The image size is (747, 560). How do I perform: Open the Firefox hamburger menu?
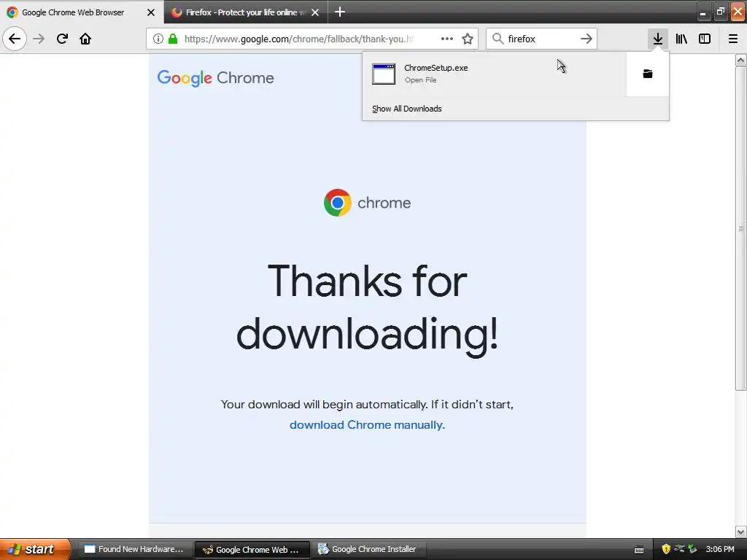point(733,39)
